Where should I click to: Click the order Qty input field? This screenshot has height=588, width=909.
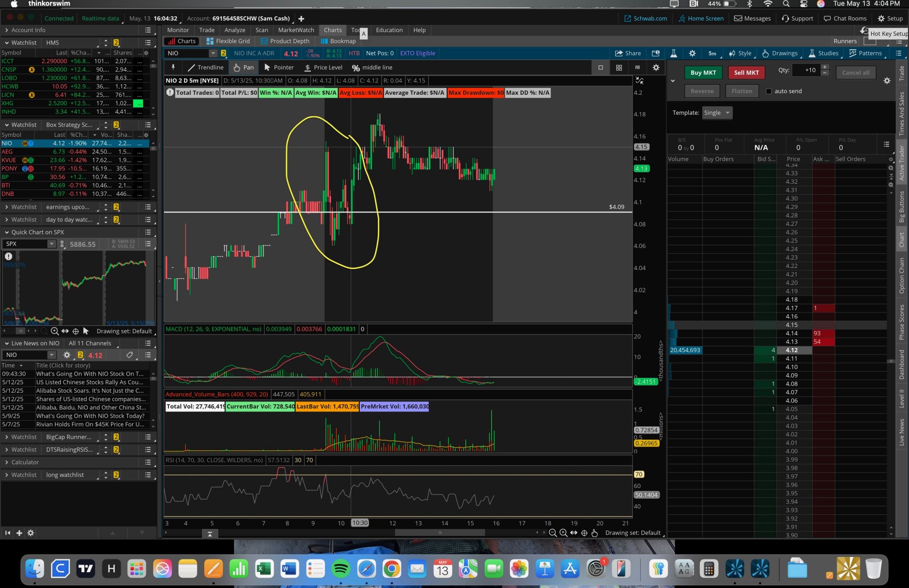(806, 70)
